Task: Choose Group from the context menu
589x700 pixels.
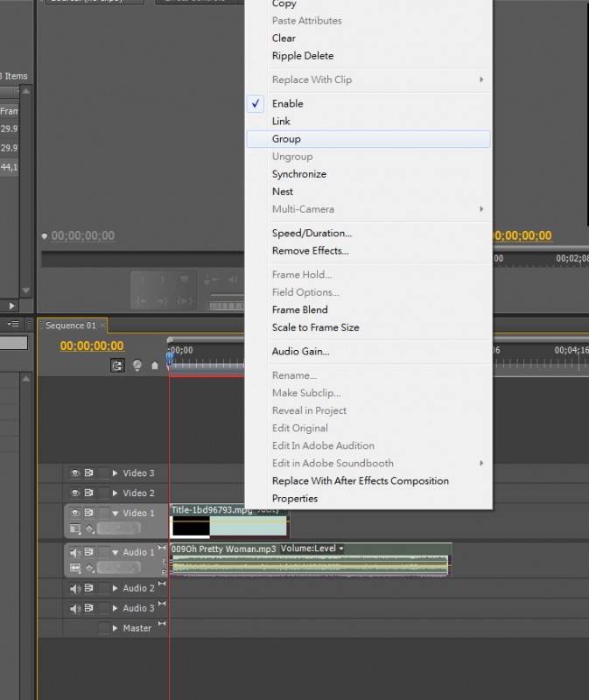Action: [x=286, y=139]
